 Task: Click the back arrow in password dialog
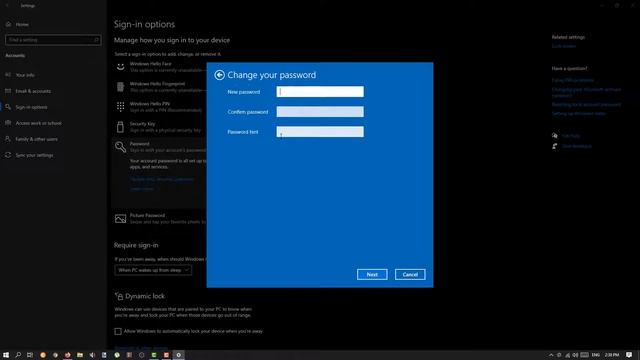(x=219, y=75)
